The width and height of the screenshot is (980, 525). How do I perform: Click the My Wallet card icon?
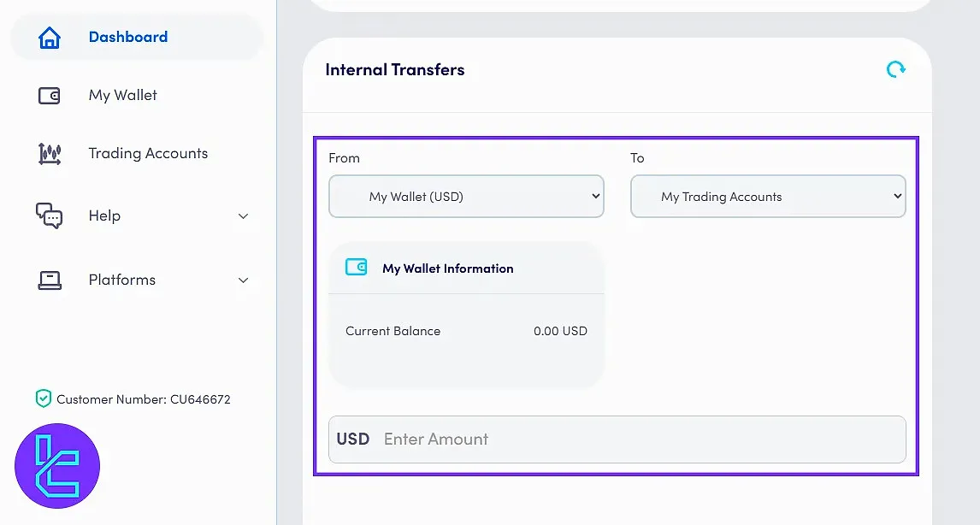(50, 95)
